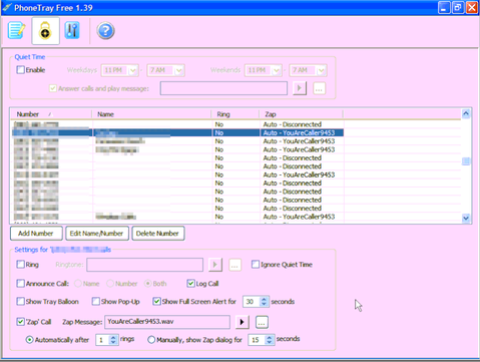Select Automatically after rings radio button

(x=30, y=340)
